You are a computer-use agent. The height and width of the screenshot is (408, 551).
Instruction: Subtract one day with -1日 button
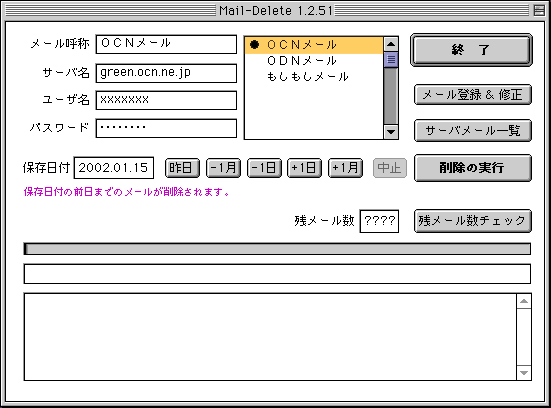264,168
